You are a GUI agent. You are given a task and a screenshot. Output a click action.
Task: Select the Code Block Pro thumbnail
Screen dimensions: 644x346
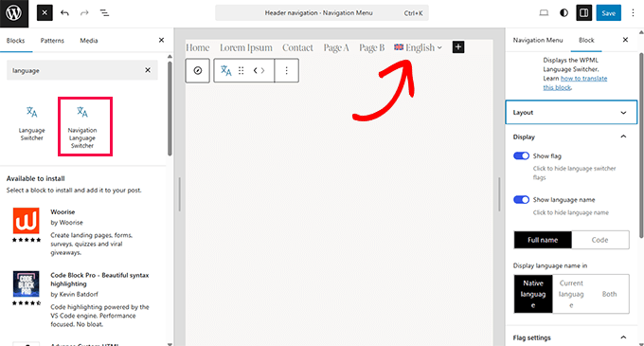(x=27, y=284)
